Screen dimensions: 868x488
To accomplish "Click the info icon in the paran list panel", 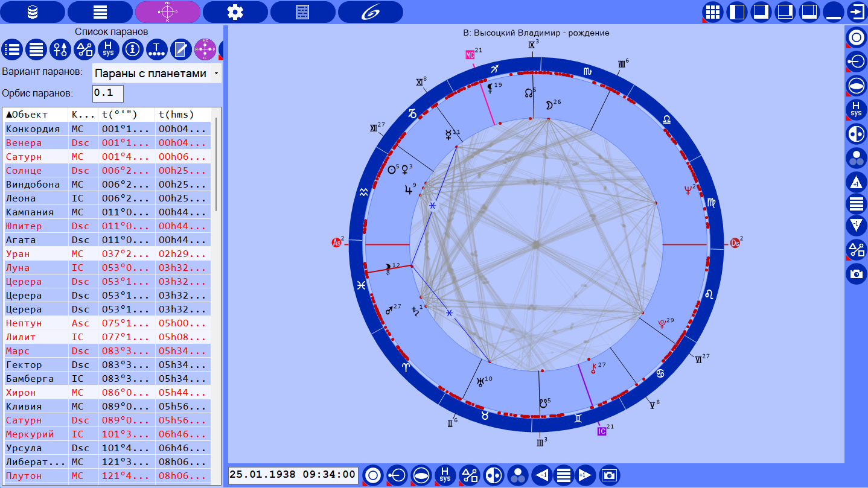I will point(133,49).
